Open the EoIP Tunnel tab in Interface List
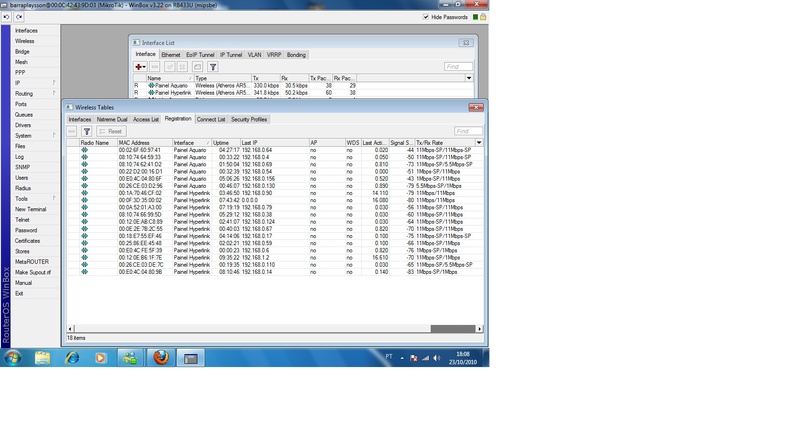The width and height of the screenshot is (800, 433). [x=200, y=55]
